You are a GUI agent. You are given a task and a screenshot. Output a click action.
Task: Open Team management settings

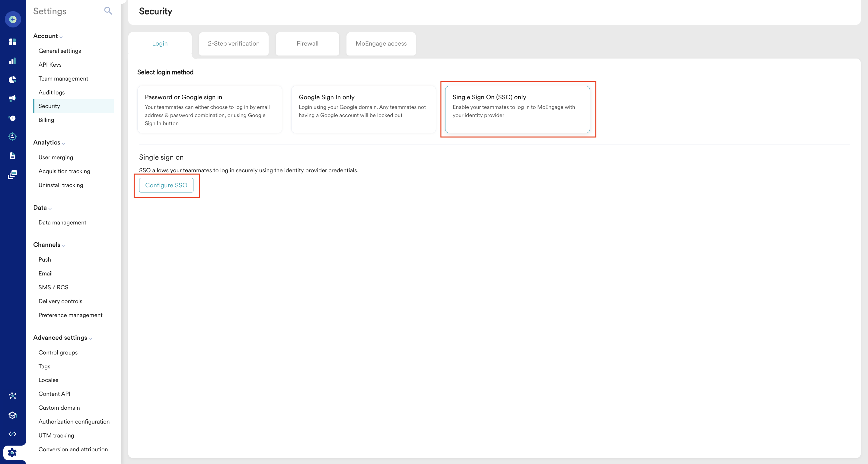pyautogui.click(x=63, y=78)
